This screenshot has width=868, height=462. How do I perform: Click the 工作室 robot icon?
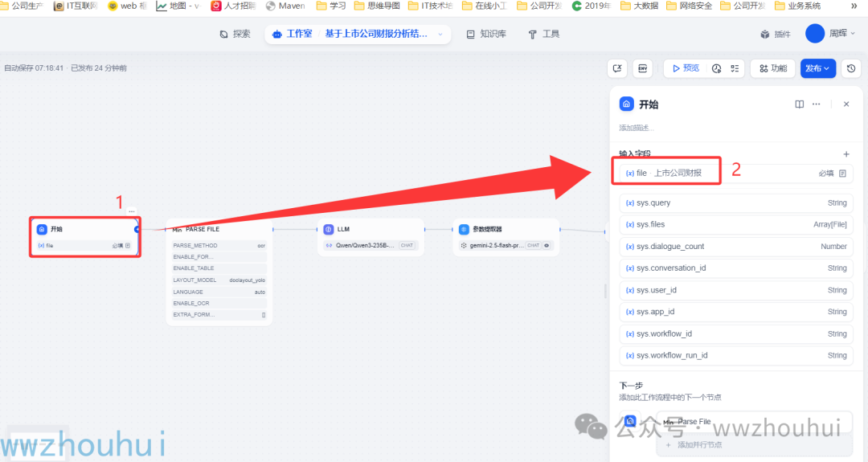click(276, 35)
